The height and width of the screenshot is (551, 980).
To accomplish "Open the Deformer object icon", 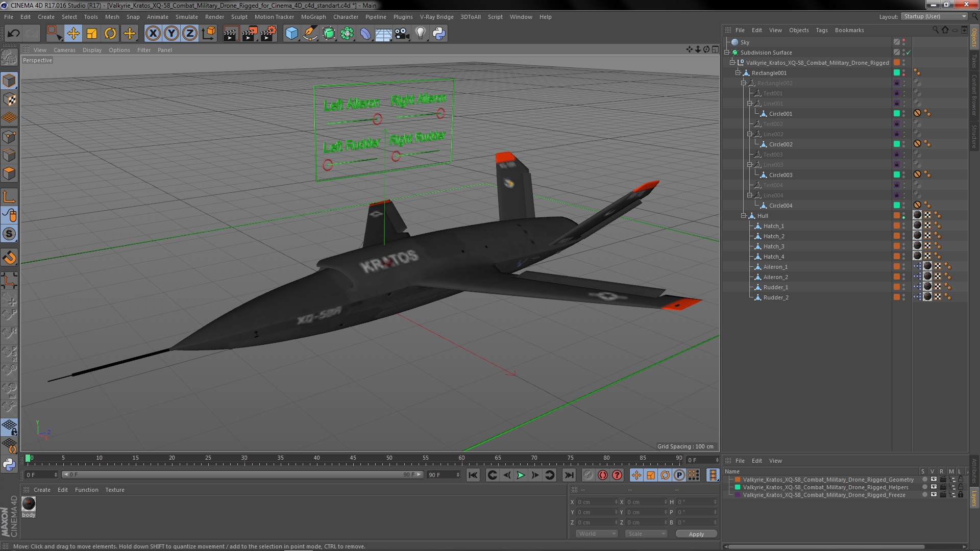I will tap(365, 34).
